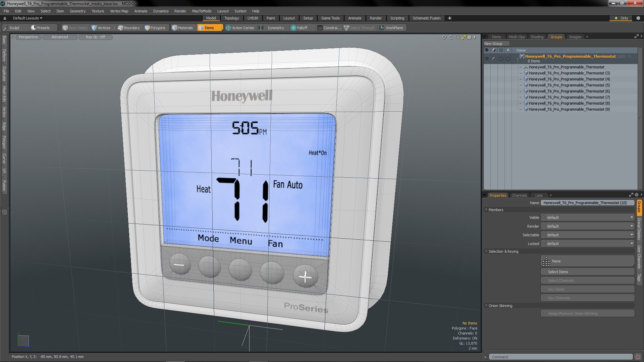Viewport: 644px width, 362px height.
Task: Toggle visibility eye of the Honeywell group
Action: [486, 59]
